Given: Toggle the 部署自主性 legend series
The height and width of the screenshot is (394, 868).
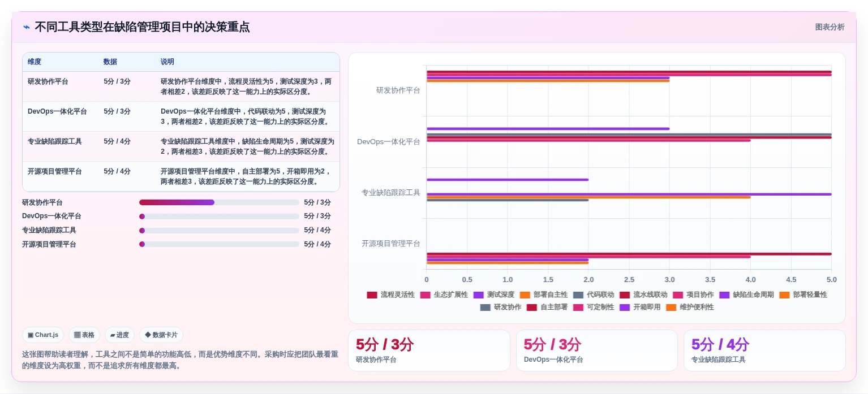Looking at the screenshot, I should tap(544, 295).
